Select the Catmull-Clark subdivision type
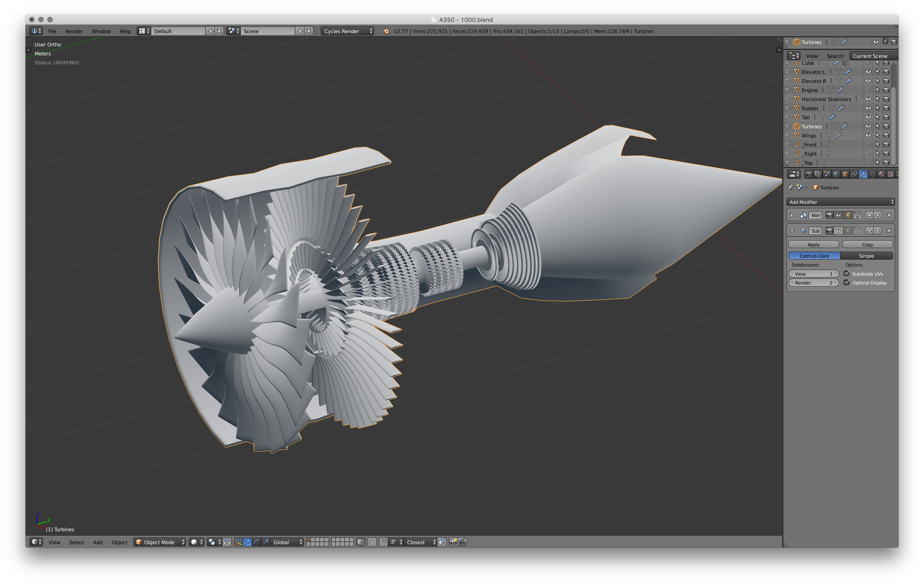Screen dimensions: 924x584 (814, 256)
